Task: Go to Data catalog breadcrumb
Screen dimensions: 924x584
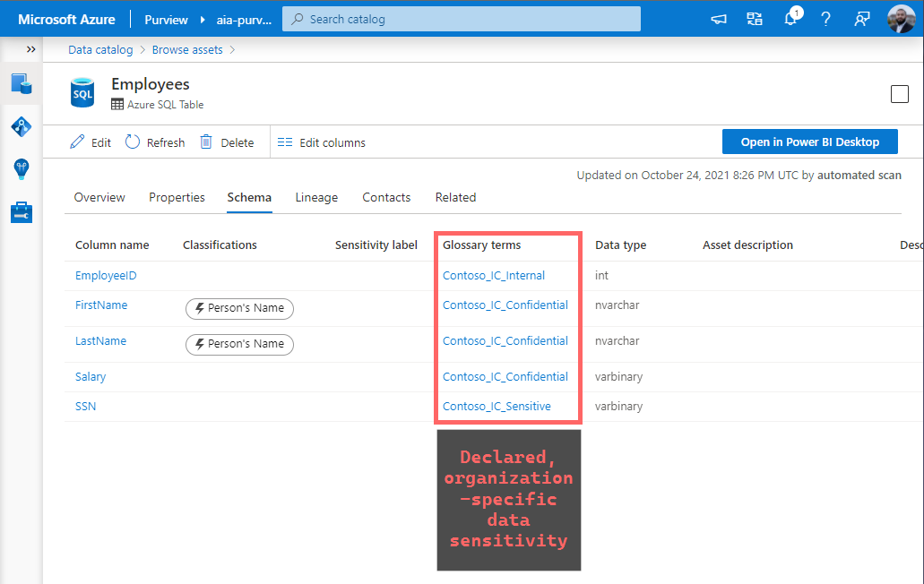Action: point(100,49)
